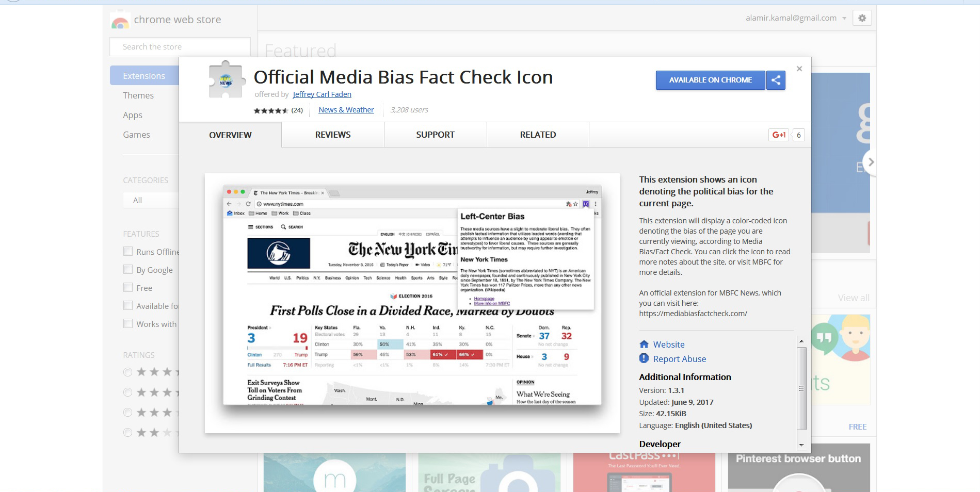This screenshot has width=980, height=492.
Task: Switch to the Support tab
Action: [436, 135]
